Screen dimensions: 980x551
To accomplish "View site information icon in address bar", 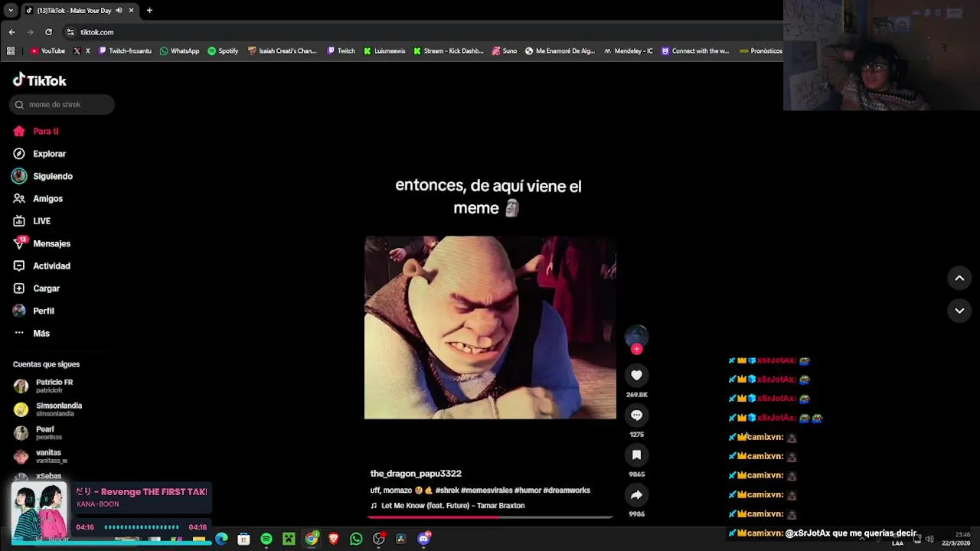I will click(x=70, y=32).
